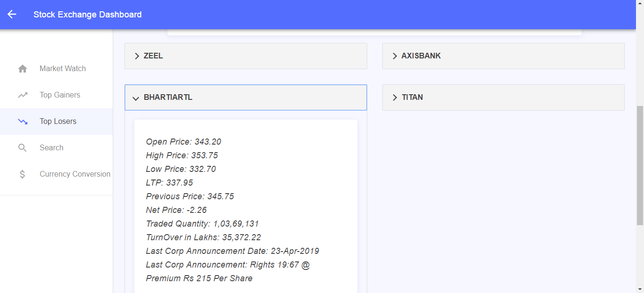Click the scrollbar down arrow
644x293 pixels.
[x=640, y=289]
